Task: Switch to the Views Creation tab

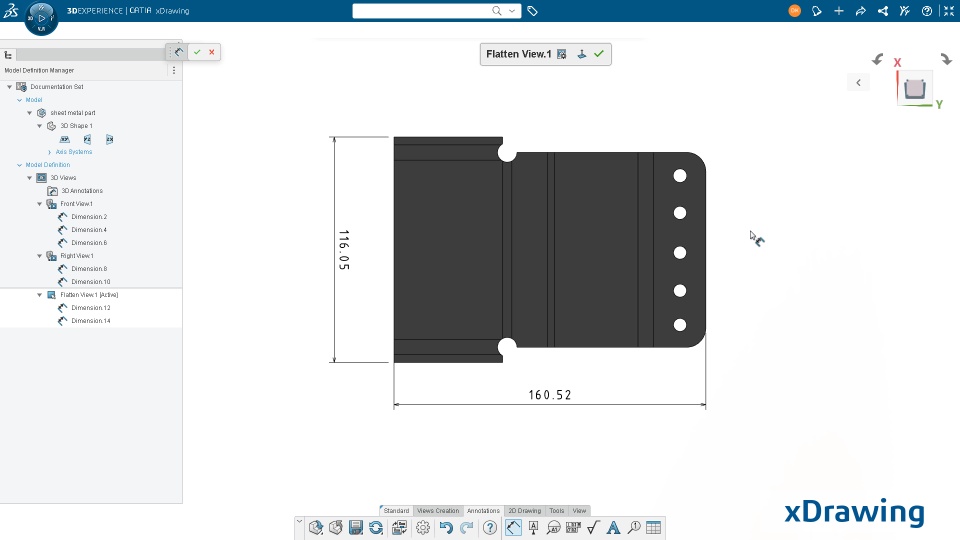Action: (x=438, y=511)
